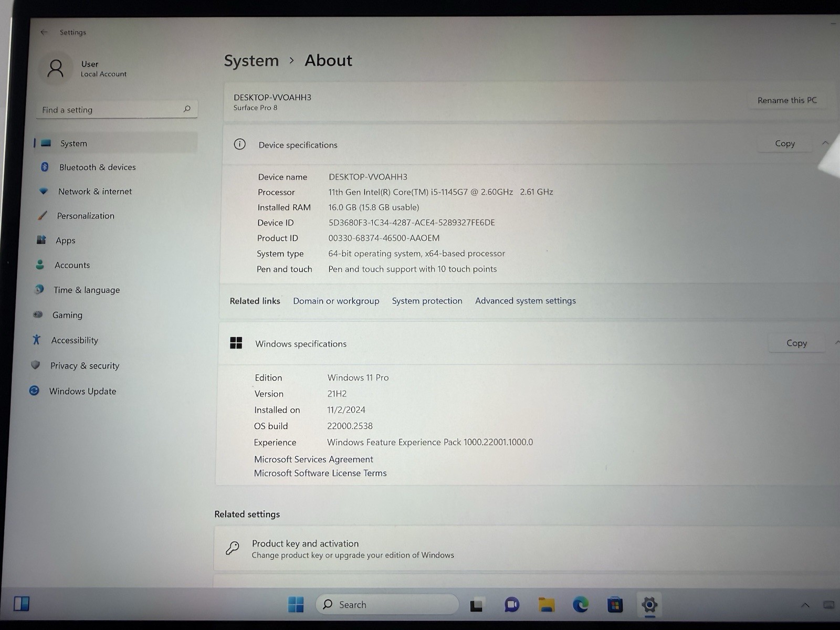
Task: Copy the Device specifications
Action: [785, 143]
